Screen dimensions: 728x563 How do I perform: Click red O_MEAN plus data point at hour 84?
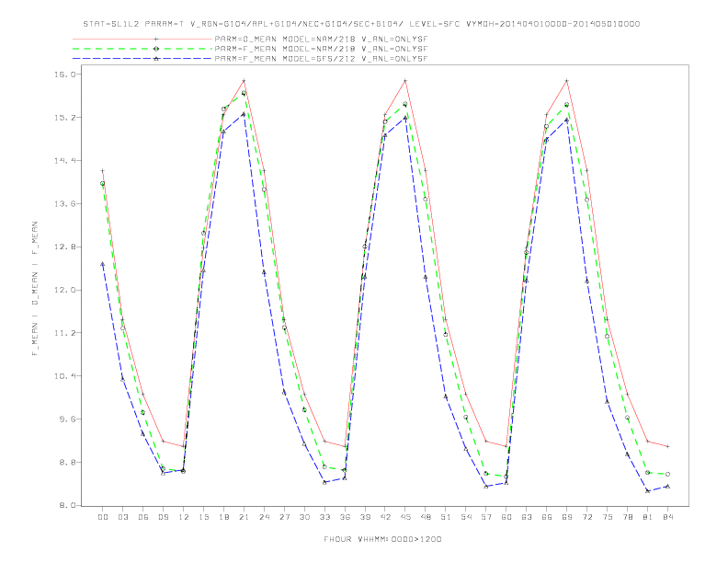667,446
